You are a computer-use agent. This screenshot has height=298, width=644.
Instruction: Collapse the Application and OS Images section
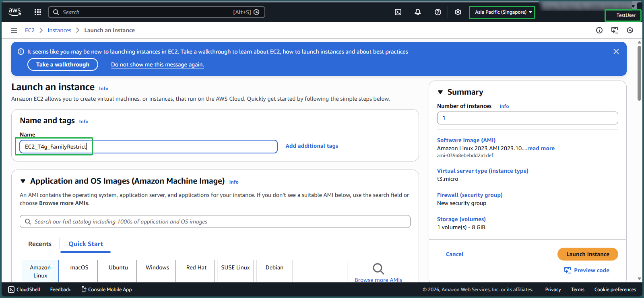coord(23,181)
